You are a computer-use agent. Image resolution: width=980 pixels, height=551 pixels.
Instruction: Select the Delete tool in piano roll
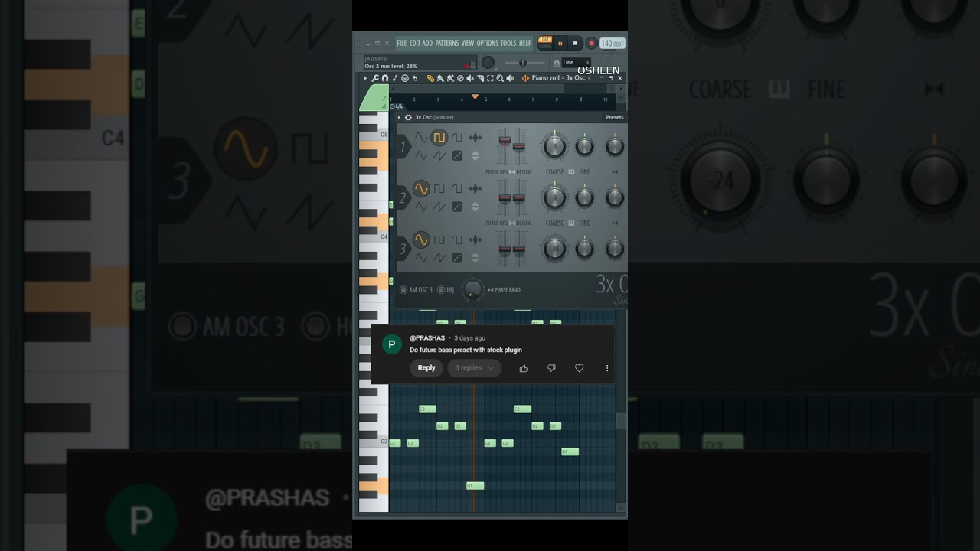(460, 78)
